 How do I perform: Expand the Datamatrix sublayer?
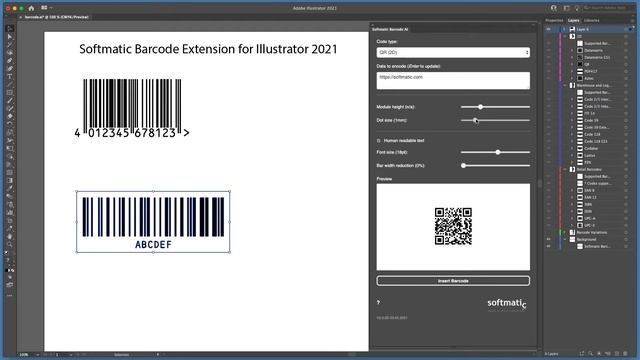(572, 50)
